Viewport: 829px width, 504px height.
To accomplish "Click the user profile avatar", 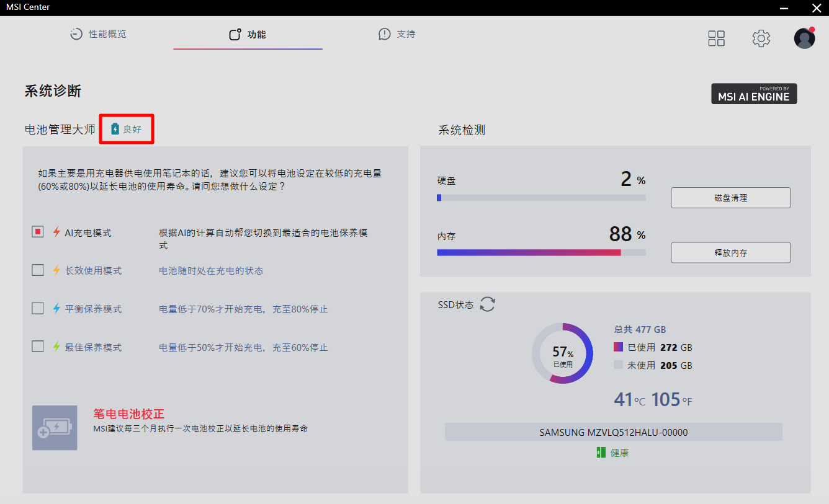I will pos(804,38).
